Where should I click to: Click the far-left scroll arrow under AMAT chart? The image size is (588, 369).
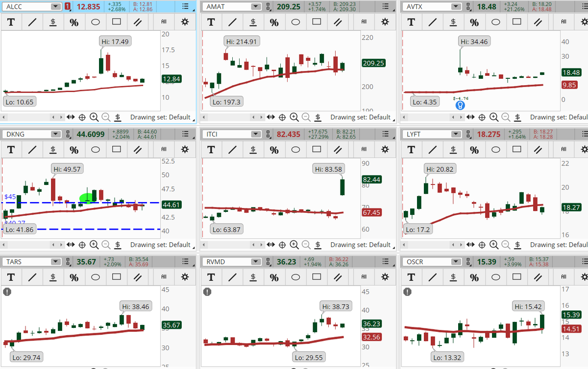coord(204,117)
